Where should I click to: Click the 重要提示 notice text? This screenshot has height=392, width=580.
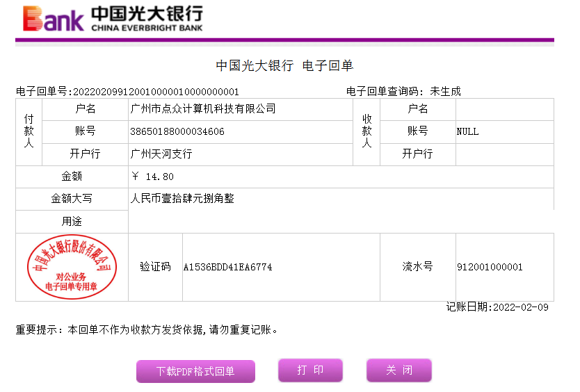pyautogui.click(x=148, y=329)
